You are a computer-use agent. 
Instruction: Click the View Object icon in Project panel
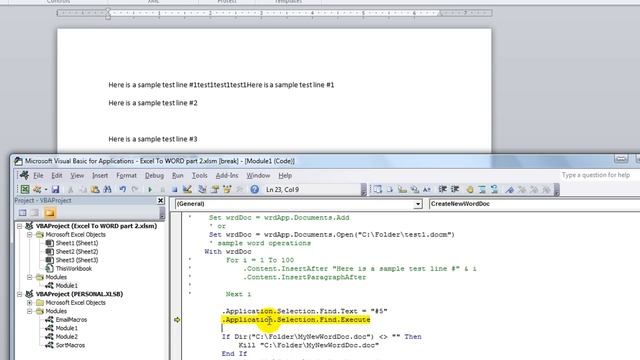tap(35, 213)
